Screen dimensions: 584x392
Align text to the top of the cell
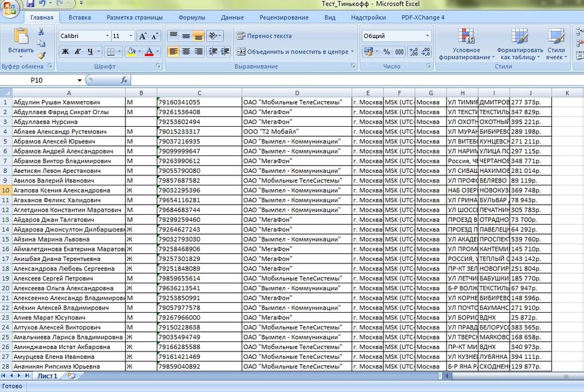174,36
